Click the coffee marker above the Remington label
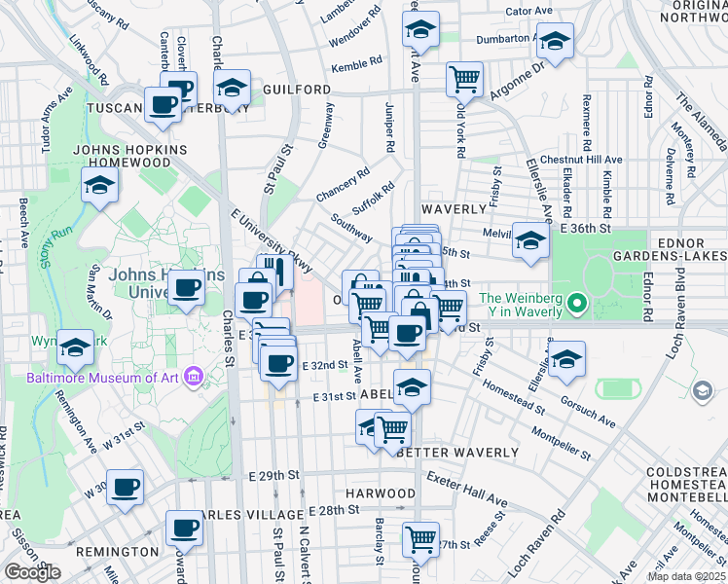The image size is (728, 584). coord(184,529)
